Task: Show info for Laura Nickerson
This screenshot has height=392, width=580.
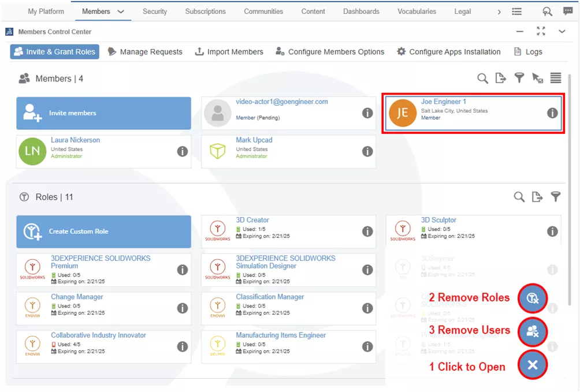Action: (x=183, y=151)
